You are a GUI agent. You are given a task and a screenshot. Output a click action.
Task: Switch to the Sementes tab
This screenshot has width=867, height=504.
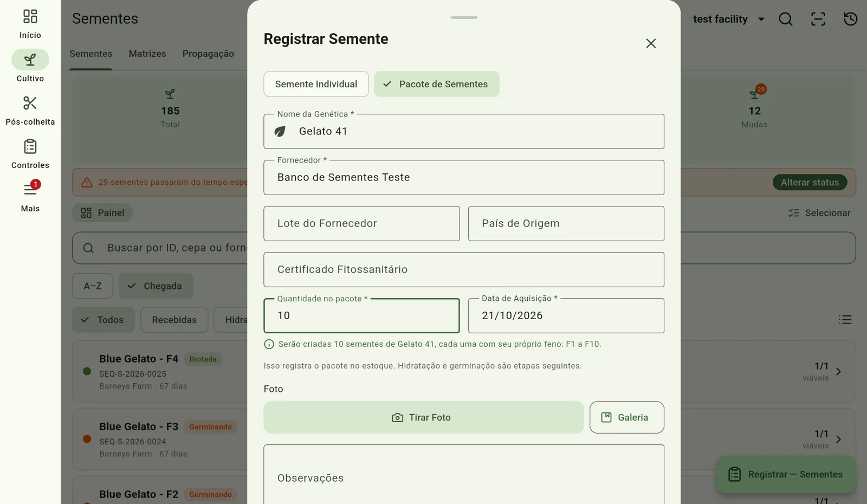(90, 54)
